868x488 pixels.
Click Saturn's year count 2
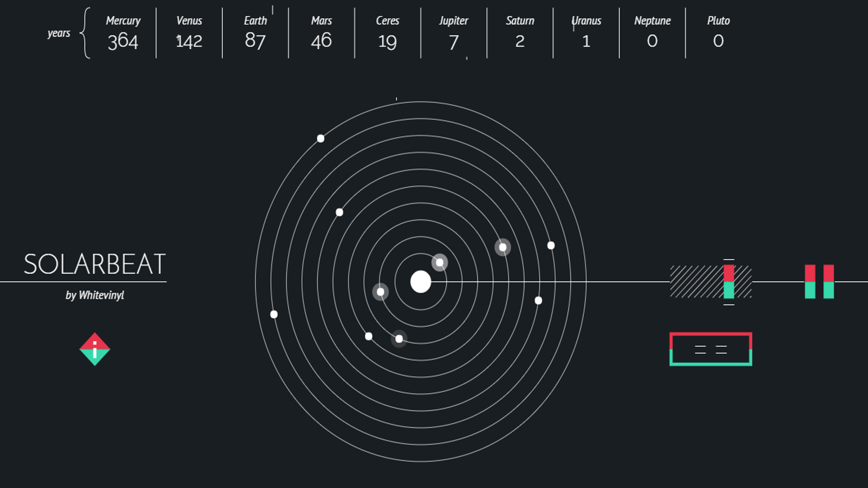pyautogui.click(x=520, y=41)
